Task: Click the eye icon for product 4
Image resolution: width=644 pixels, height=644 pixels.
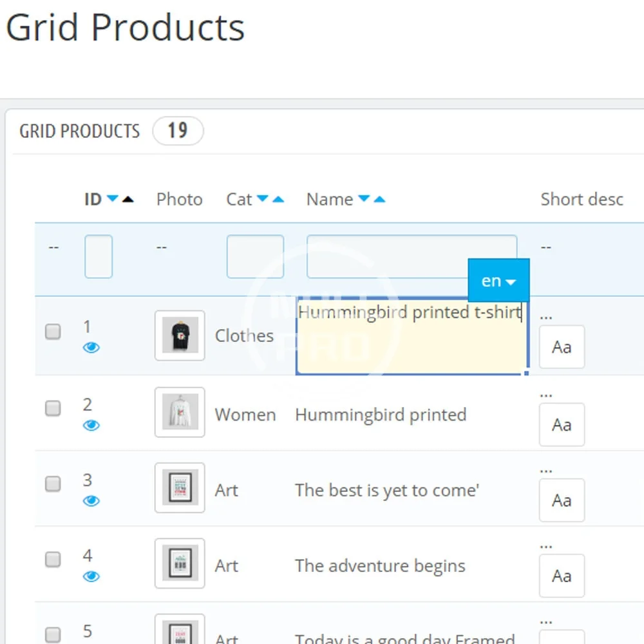Action: tap(91, 576)
